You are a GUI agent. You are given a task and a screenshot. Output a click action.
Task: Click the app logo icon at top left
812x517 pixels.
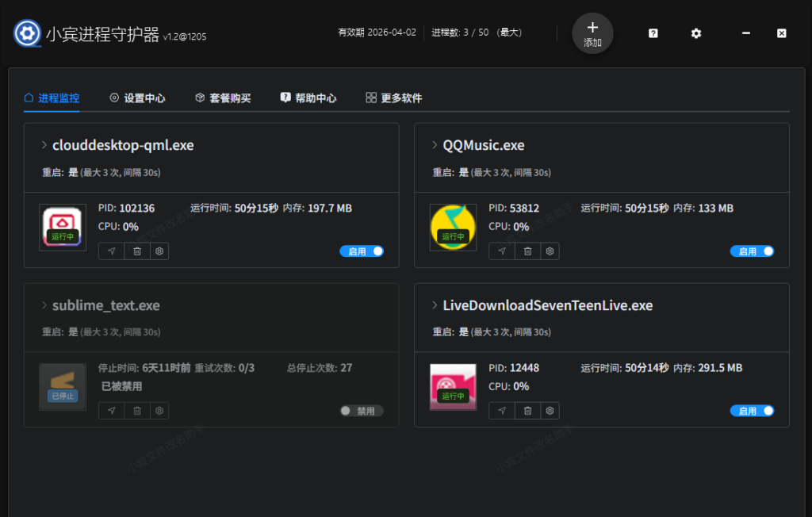26,33
